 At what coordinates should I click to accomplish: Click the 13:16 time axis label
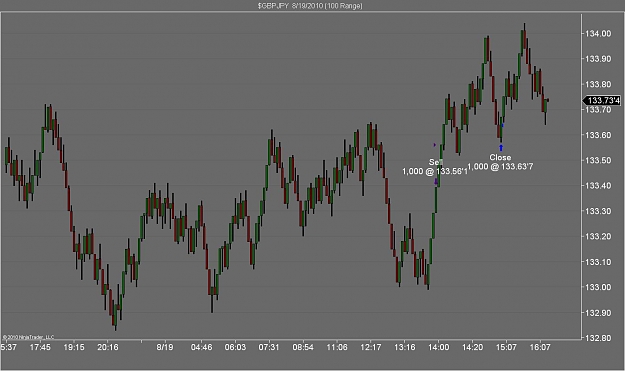click(x=405, y=347)
